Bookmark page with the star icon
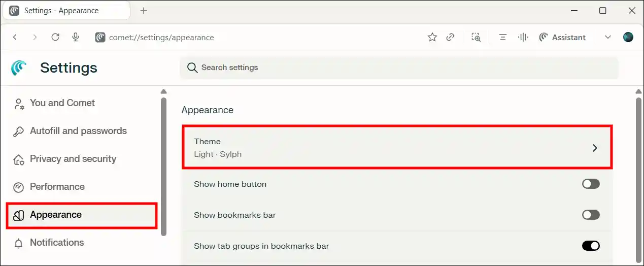The width and height of the screenshot is (644, 266). (432, 37)
